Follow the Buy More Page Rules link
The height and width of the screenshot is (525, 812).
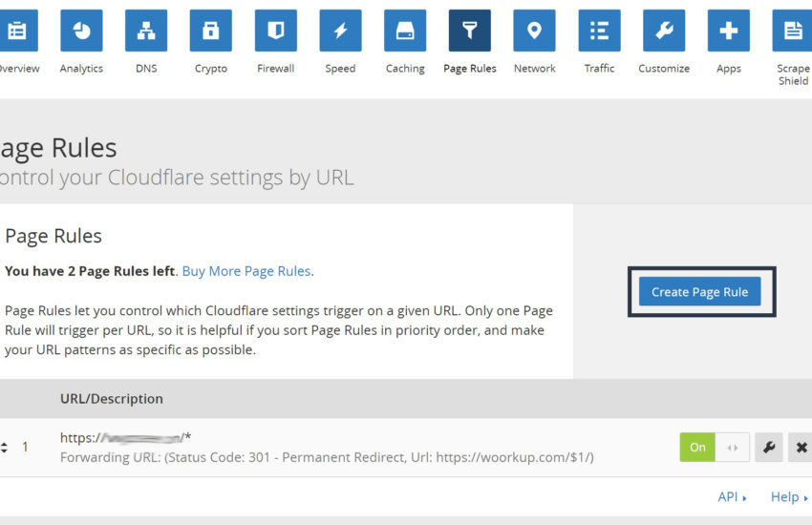coord(246,271)
